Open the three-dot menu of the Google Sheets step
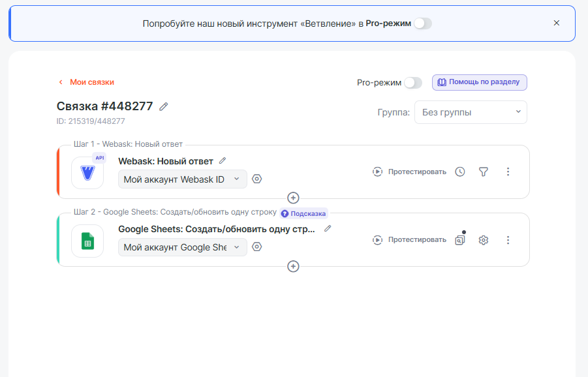This screenshot has width=588, height=377. pos(508,240)
